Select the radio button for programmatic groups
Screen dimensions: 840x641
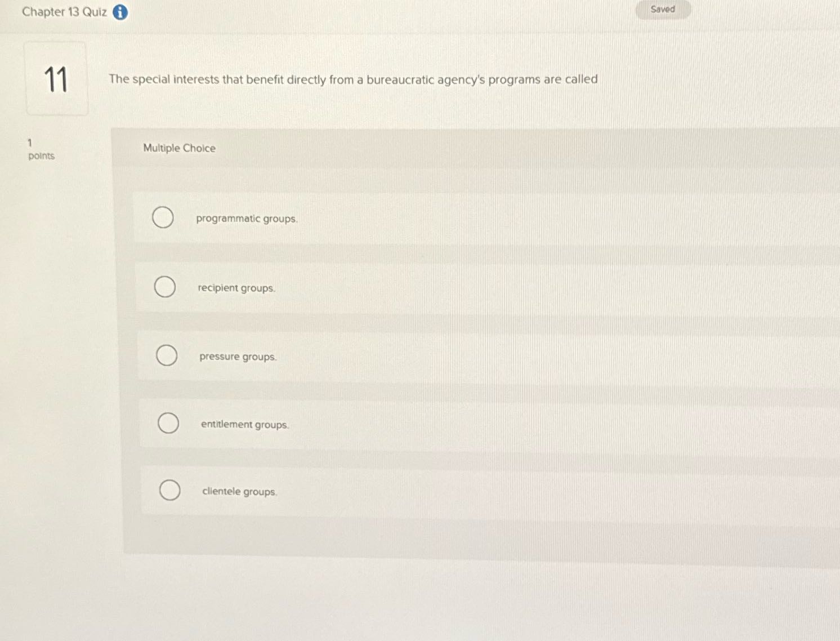163,218
